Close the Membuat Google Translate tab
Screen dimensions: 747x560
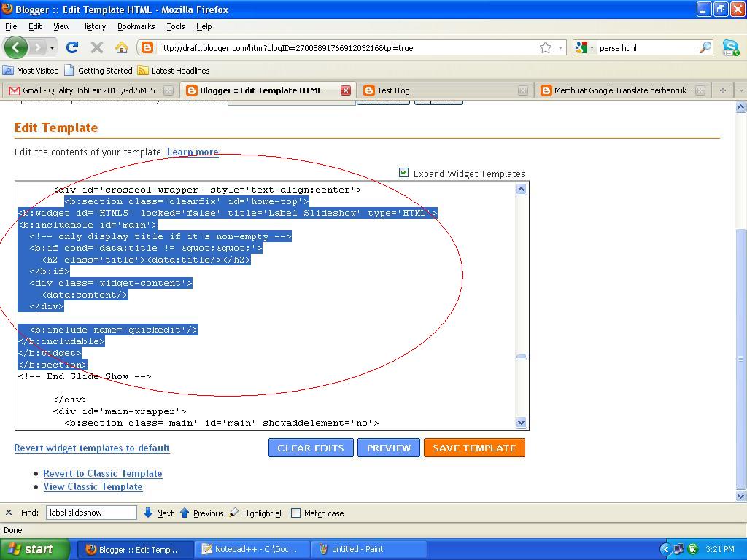click(700, 90)
